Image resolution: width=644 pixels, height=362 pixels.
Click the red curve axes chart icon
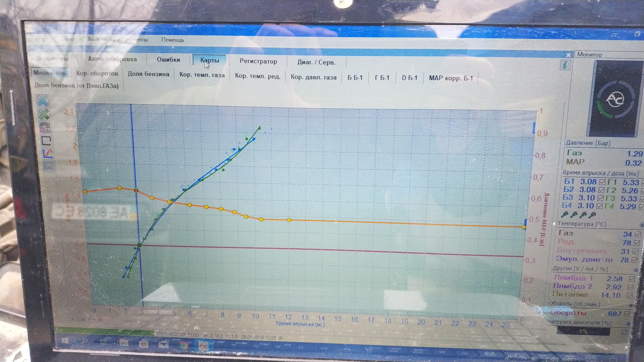(x=47, y=154)
